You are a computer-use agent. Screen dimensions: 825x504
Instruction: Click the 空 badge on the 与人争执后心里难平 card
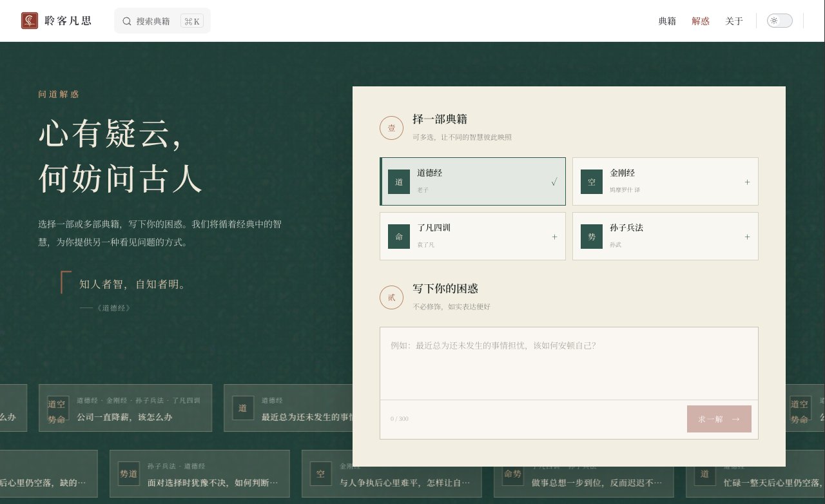click(320, 474)
